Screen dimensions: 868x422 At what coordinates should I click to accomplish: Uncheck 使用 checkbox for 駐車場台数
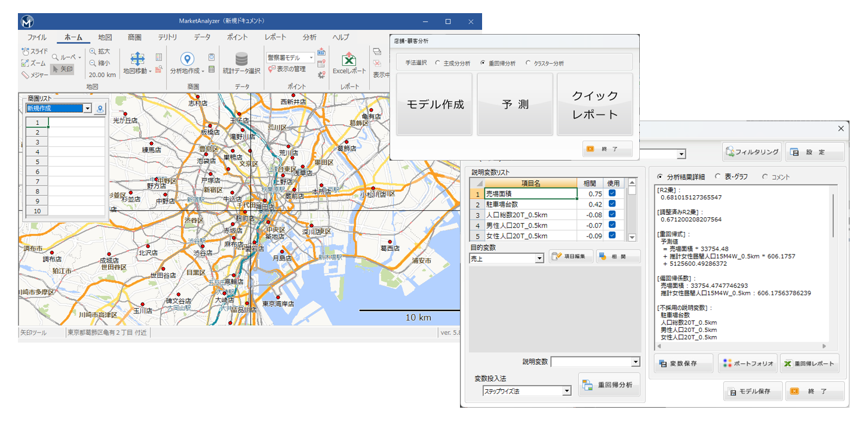coord(612,204)
